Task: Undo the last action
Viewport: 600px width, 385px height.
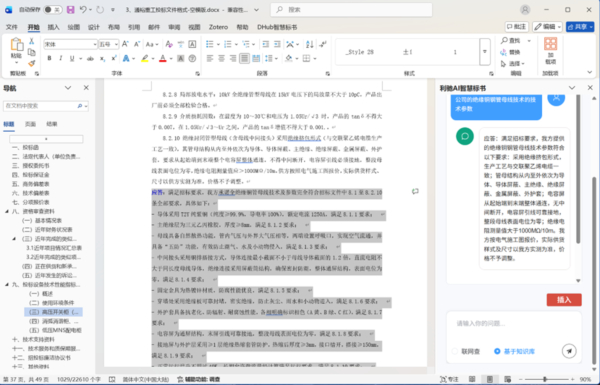Action: point(83,10)
